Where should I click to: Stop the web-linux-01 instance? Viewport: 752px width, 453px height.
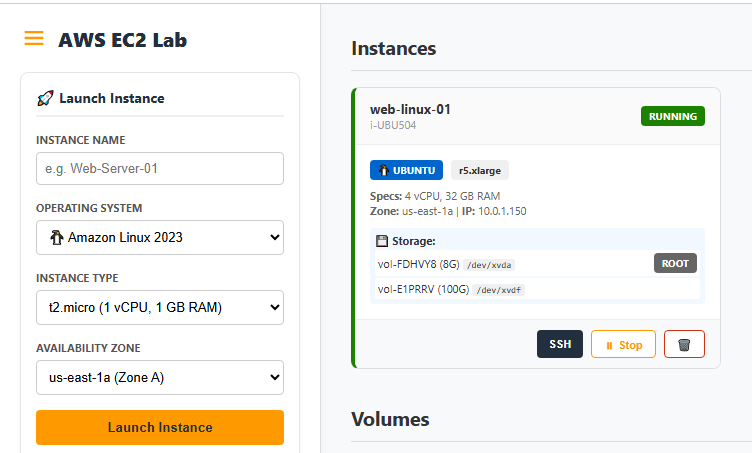click(623, 344)
